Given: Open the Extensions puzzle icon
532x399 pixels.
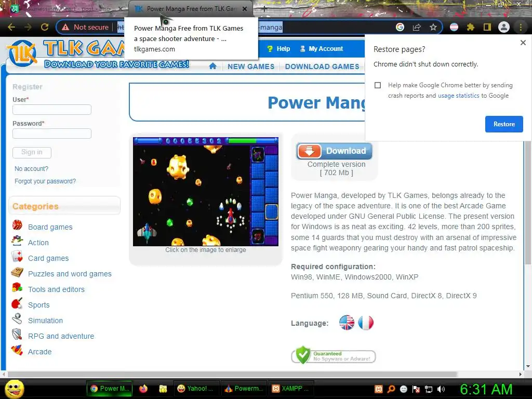Looking at the screenshot, I should coord(471,27).
